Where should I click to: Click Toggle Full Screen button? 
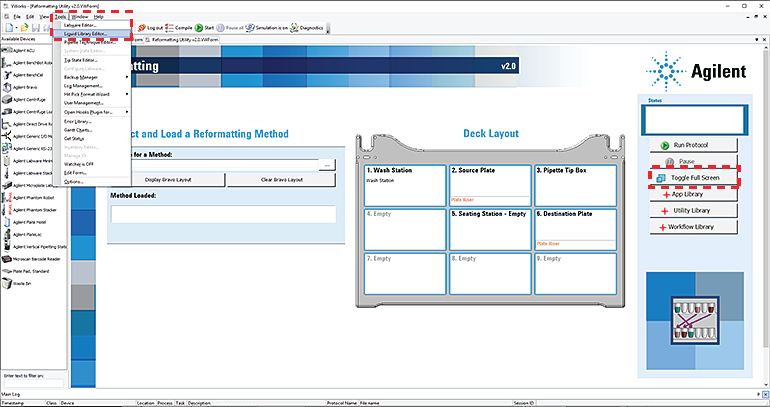click(x=693, y=176)
